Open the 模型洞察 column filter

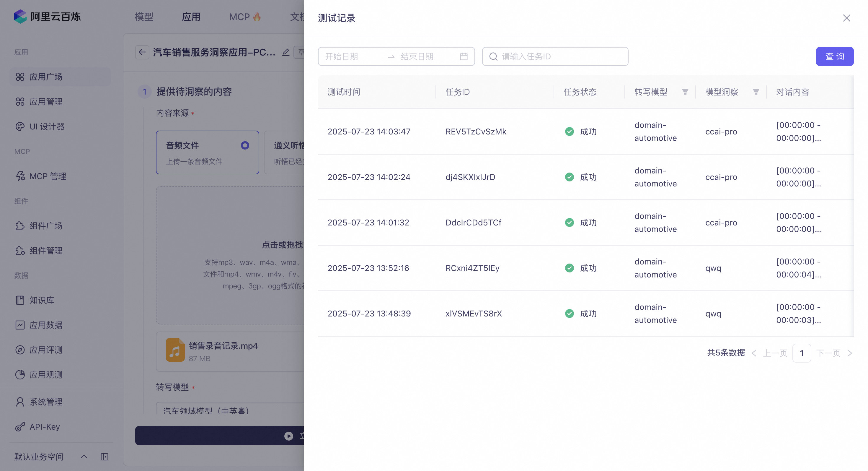(756, 92)
